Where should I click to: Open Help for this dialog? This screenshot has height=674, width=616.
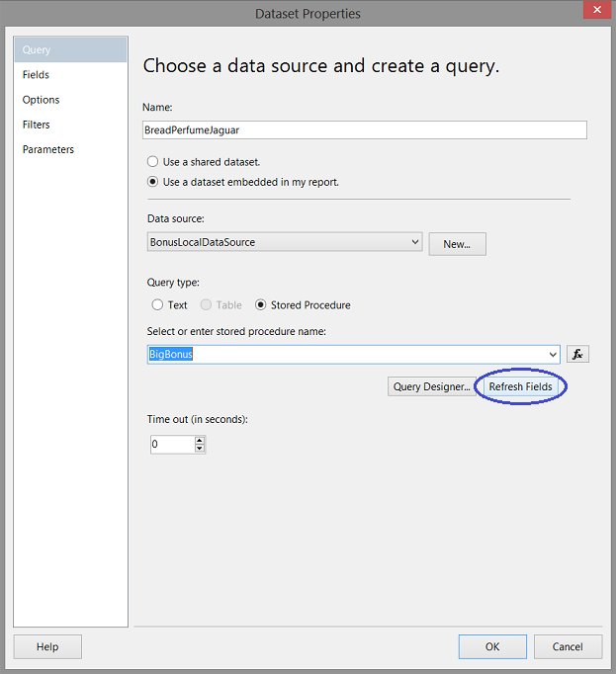(x=47, y=646)
